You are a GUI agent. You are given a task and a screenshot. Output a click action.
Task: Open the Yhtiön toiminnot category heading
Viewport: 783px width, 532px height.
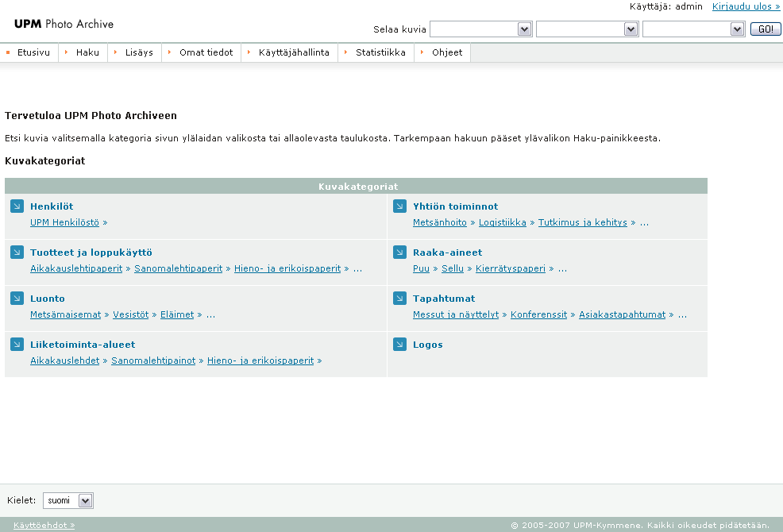(455, 206)
